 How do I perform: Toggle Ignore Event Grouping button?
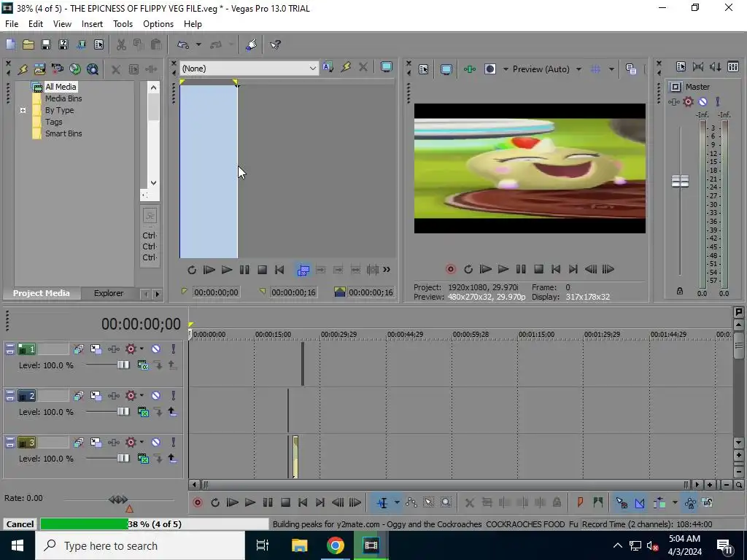pos(708,502)
